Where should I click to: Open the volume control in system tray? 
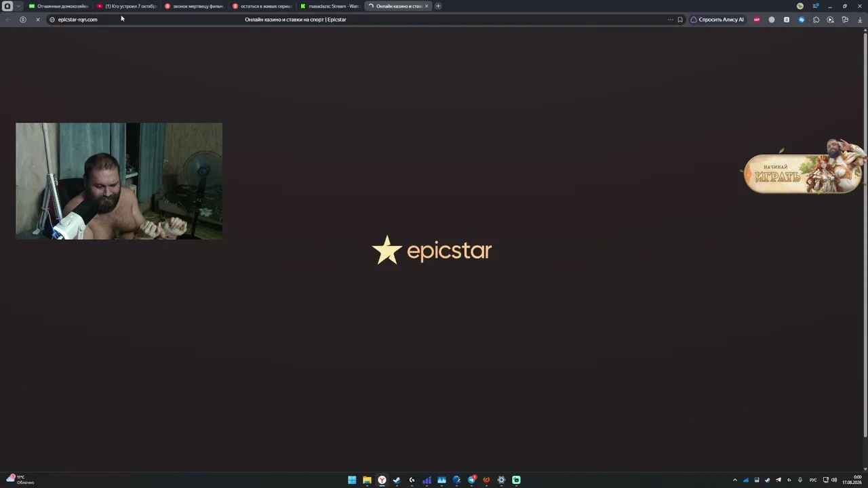point(834,480)
